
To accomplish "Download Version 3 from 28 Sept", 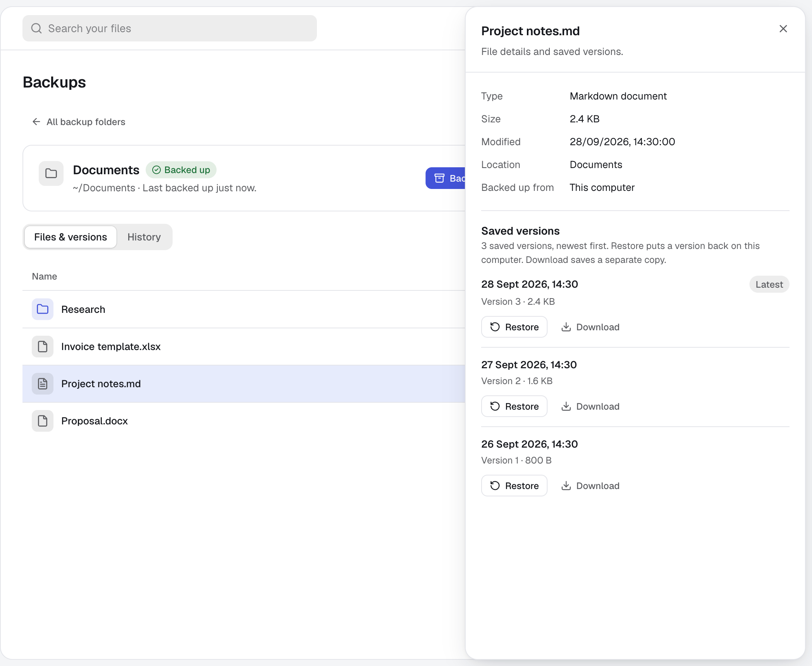I will tap(590, 327).
